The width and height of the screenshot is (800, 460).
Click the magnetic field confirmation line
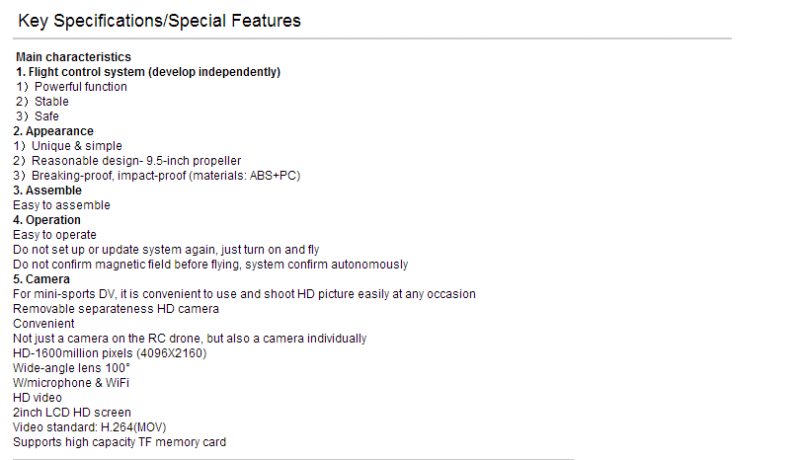tap(211, 264)
